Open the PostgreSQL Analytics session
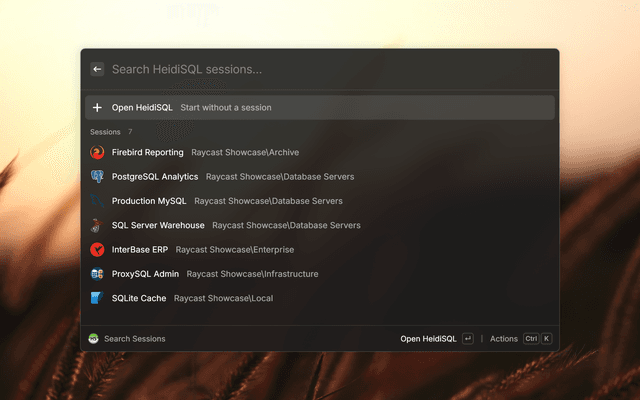The height and width of the screenshot is (400, 640). tap(320, 177)
